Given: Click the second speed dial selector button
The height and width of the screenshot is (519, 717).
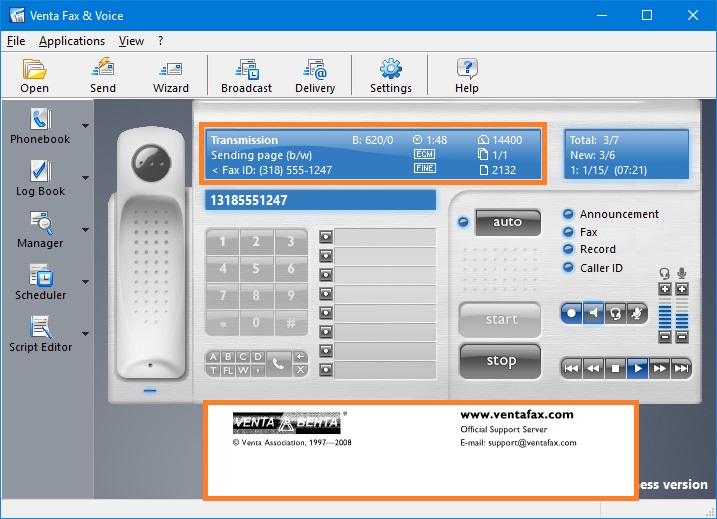Looking at the screenshot, I should pos(326,256).
